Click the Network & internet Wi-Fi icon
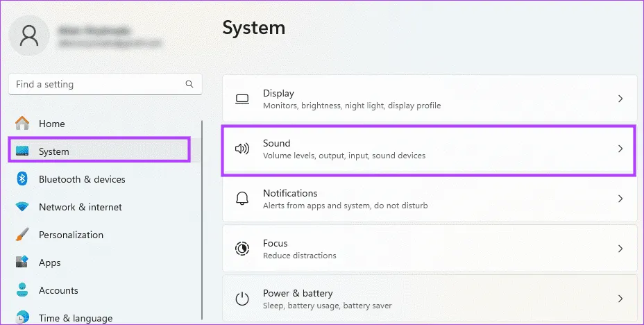This screenshot has width=644, height=325. point(22,207)
